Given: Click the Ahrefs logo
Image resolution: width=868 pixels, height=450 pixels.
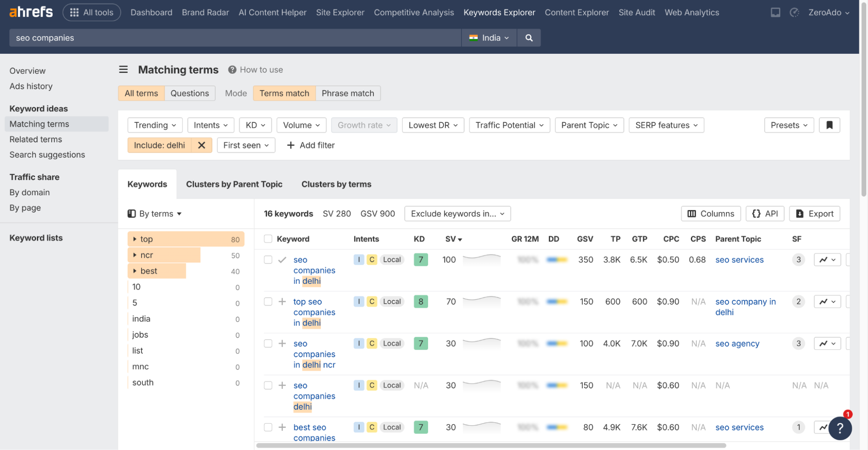Looking at the screenshot, I should coord(31,12).
